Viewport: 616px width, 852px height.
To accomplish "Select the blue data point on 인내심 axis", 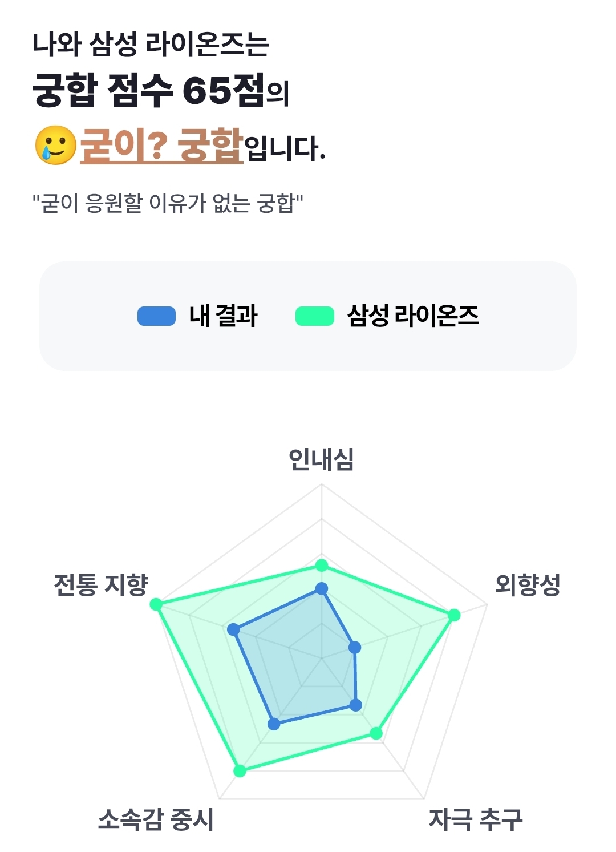I will [x=322, y=588].
